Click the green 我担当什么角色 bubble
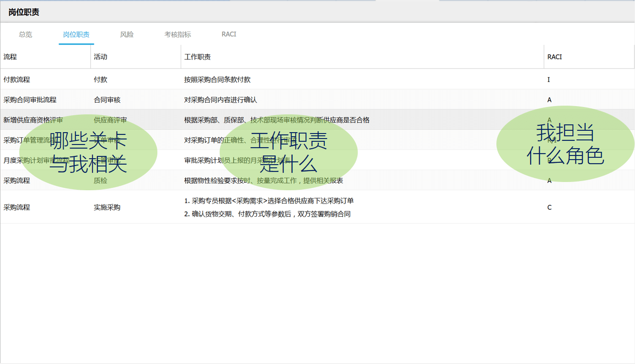Image resolution: width=635 pixels, height=364 pixels. pos(565,145)
